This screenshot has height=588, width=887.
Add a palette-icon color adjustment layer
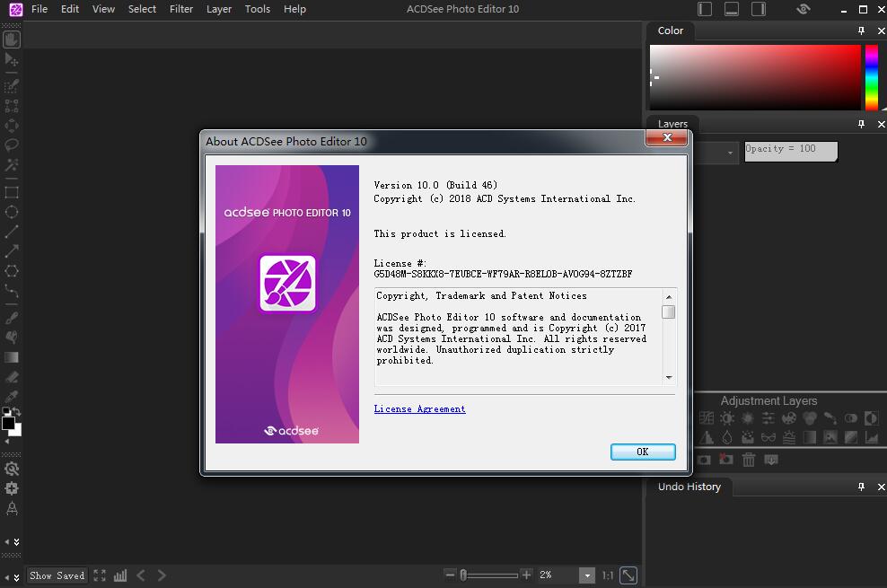pyautogui.click(x=789, y=418)
